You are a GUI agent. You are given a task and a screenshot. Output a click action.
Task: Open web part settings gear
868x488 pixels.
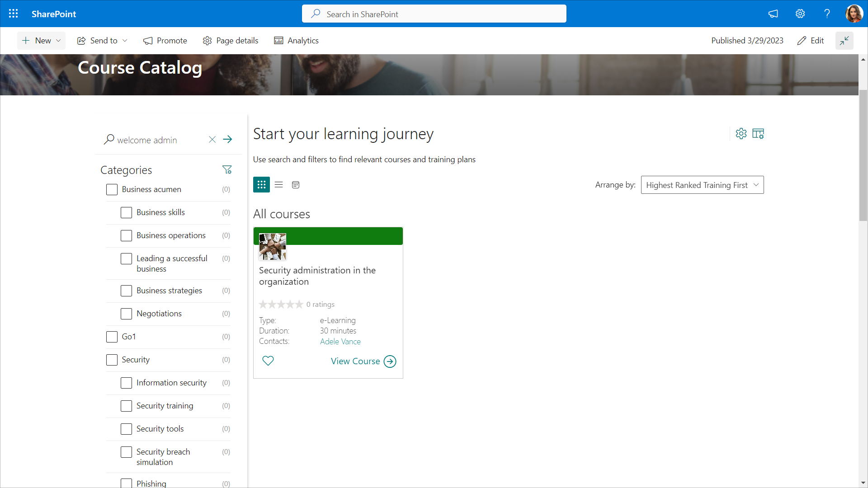(x=741, y=134)
